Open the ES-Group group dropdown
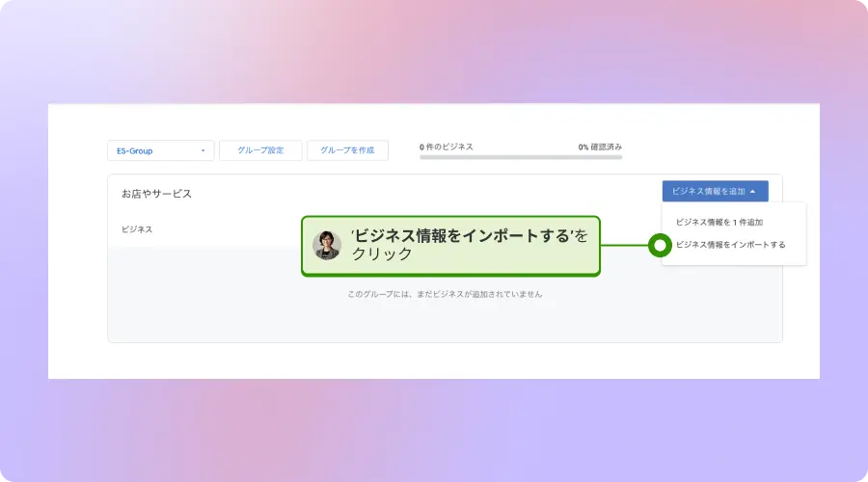The image size is (868, 482). pyautogui.click(x=160, y=150)
